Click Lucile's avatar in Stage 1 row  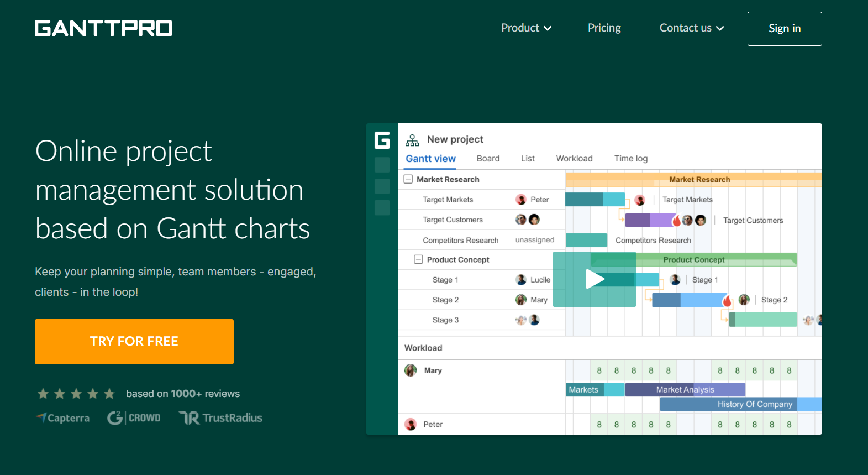pyautogui.click(x=520, y=280)
